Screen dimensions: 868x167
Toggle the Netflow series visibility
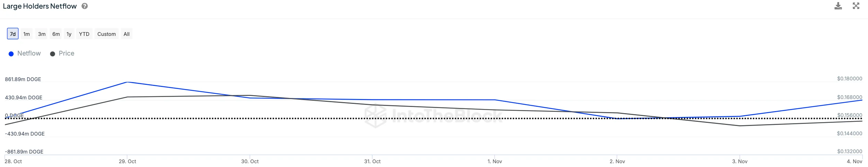click(x=29, y=53)
